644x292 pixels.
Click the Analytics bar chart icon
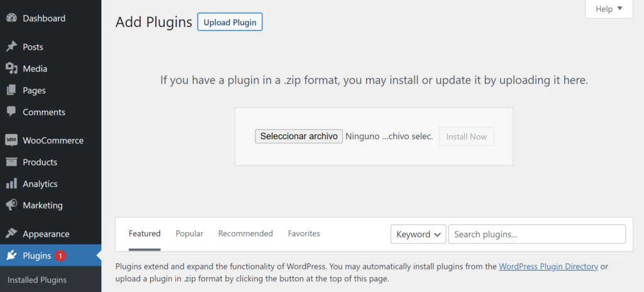tap(11, 184)
